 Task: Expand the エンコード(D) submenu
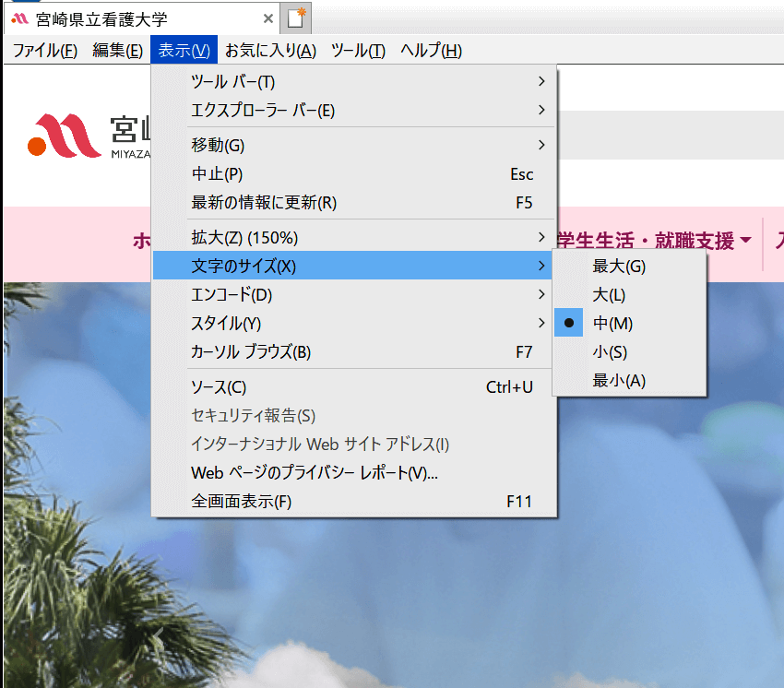353,294
